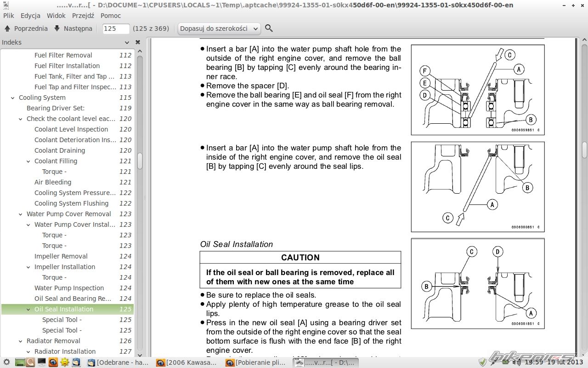Image resolution: width=588 pixels, height=368 pixels.
Task: Open the Plik menu
Action: (9, 16)
